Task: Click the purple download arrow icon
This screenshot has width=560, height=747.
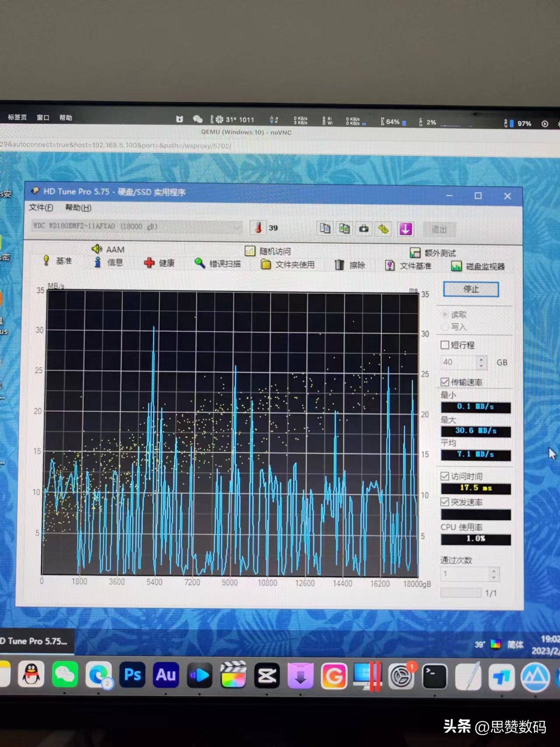Action: [x=406, y=229]
